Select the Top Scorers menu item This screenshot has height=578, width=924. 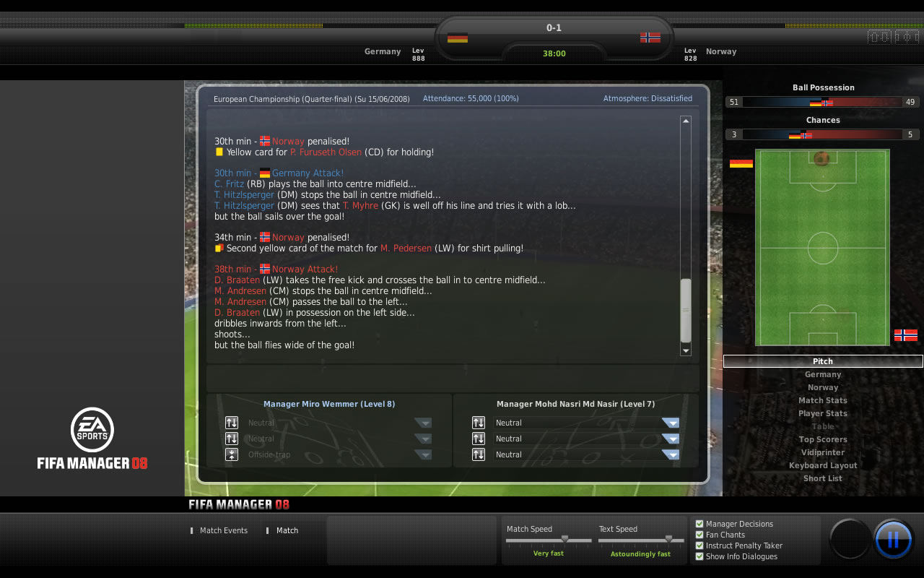(x=823, y=439)
